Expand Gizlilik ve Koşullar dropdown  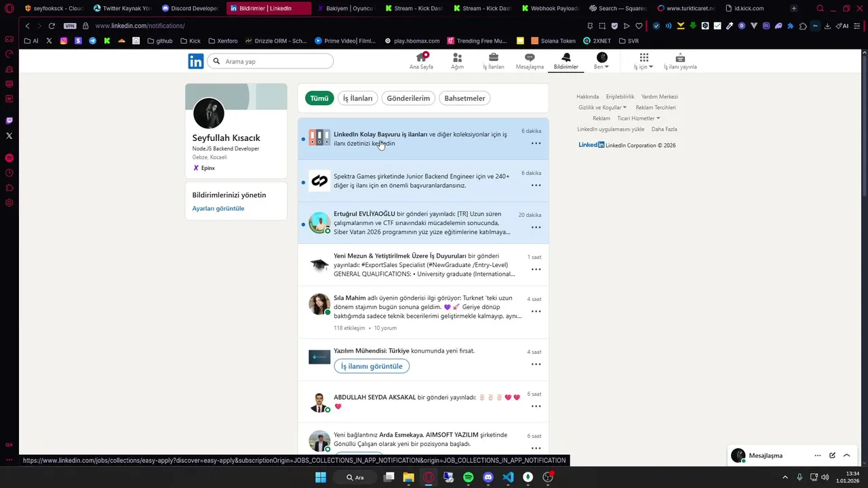tap(602, 107)
